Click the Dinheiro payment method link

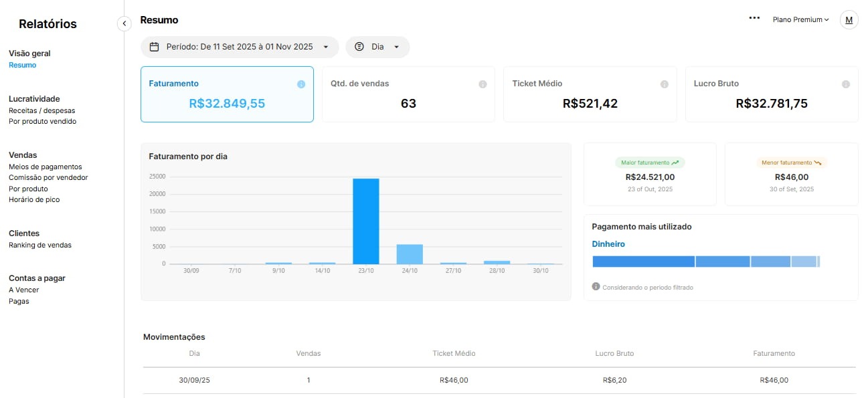pyautogui.click(x=608, y=243)
